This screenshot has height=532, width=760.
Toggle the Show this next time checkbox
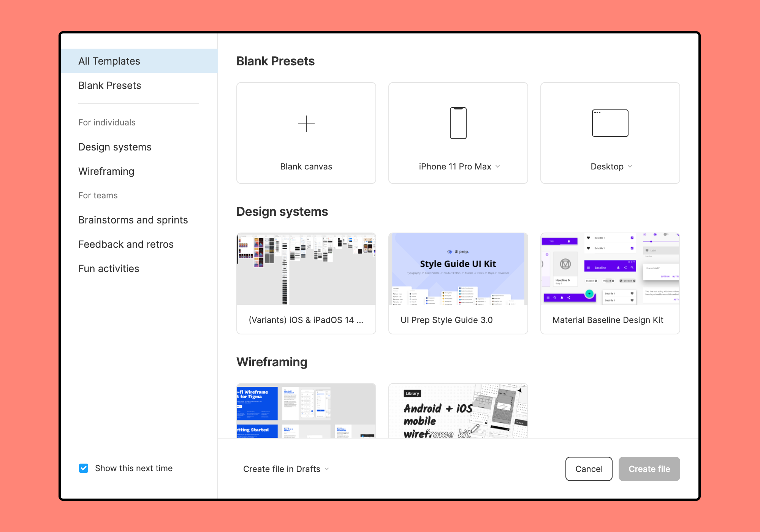[x=84, y=468]
